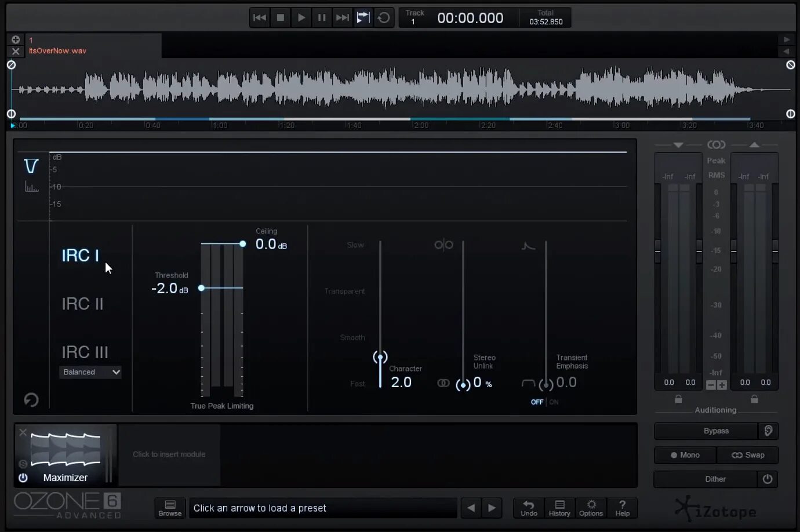Load previous preset with left arrow
Screen dimensions: 800x532
(x=471, y=508)
